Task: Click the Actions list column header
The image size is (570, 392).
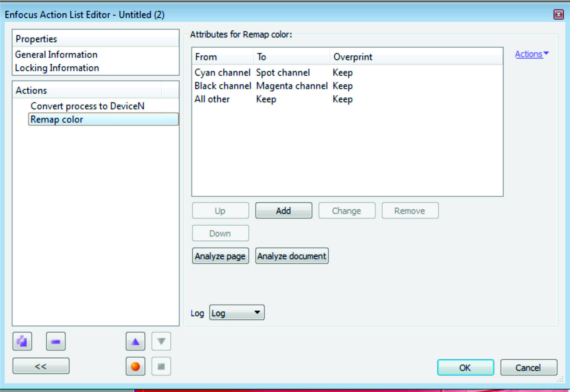Action: (x=87, y=90)
